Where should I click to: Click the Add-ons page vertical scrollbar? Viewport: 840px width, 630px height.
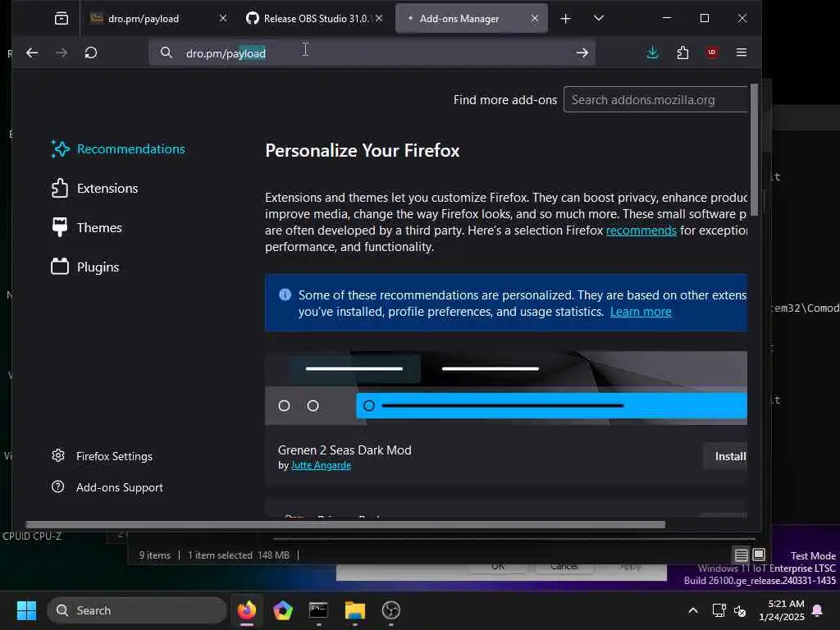point(754,150)
